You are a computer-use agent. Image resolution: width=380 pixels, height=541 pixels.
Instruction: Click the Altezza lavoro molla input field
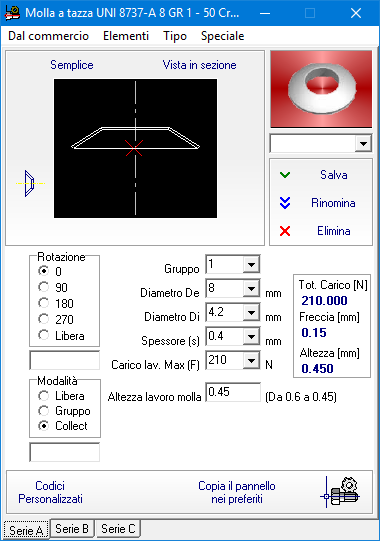pyautogui.click(x=233, y=392)
